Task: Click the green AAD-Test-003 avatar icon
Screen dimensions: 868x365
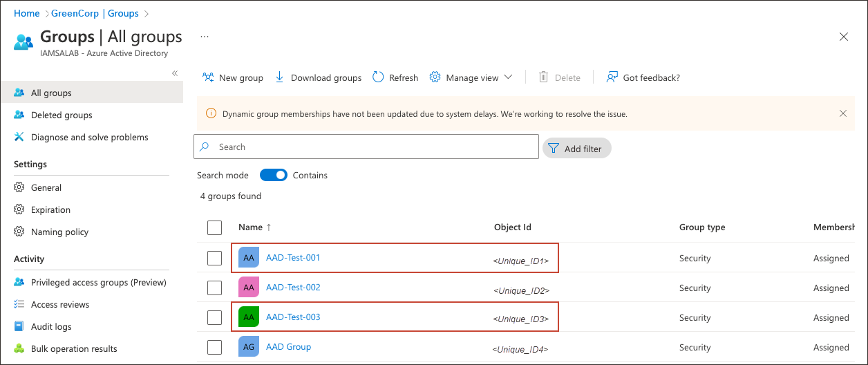Action: pos(249,317)
